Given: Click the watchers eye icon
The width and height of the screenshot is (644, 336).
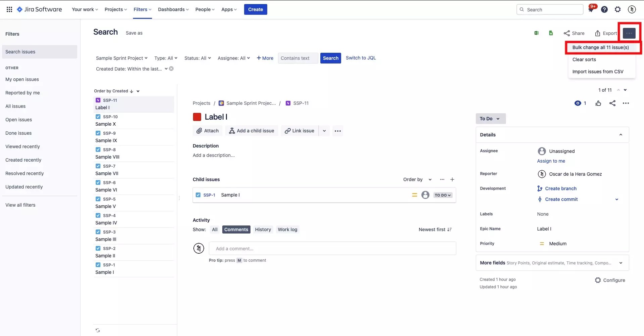Looking at the screenshot, I should (578, 103).
